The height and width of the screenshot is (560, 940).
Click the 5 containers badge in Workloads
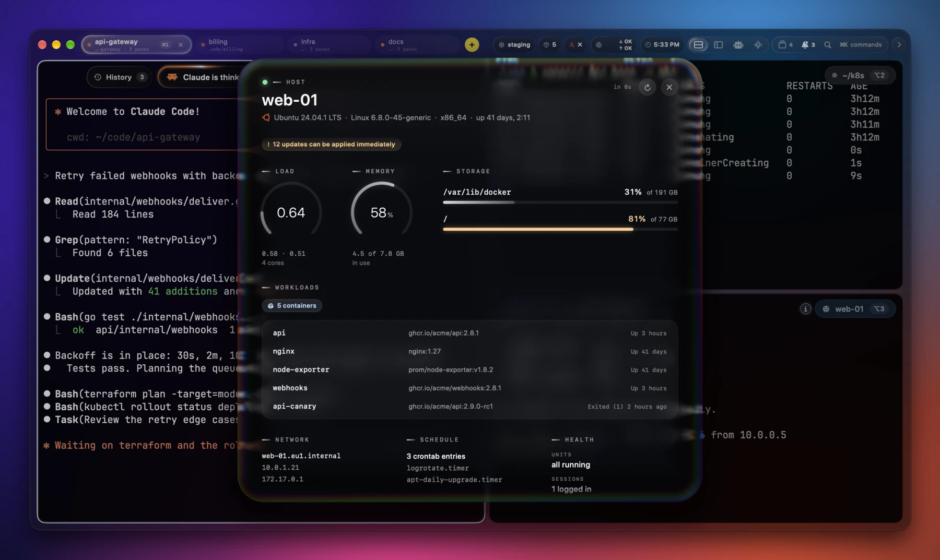click(292, 306)
